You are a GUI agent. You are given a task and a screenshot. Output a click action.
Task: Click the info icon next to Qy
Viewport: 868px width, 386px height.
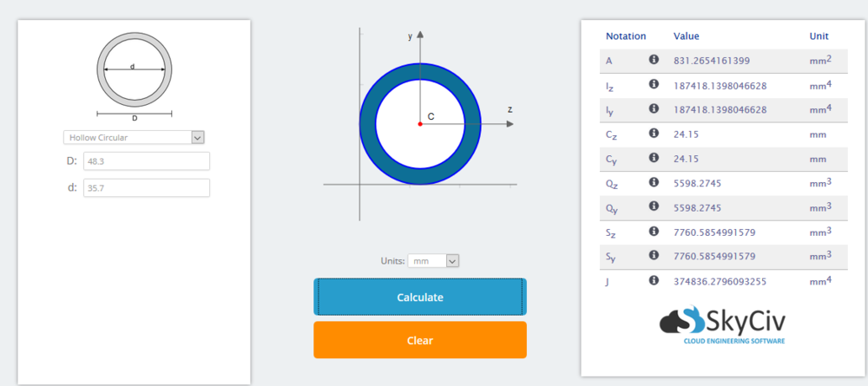[x=654, y=206]
